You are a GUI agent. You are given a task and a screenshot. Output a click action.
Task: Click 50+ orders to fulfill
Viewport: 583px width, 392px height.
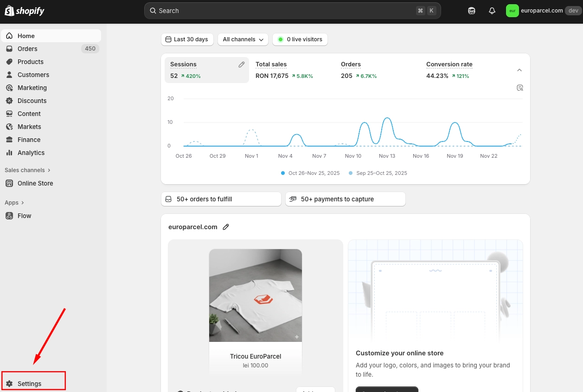(x=221, y=199)
